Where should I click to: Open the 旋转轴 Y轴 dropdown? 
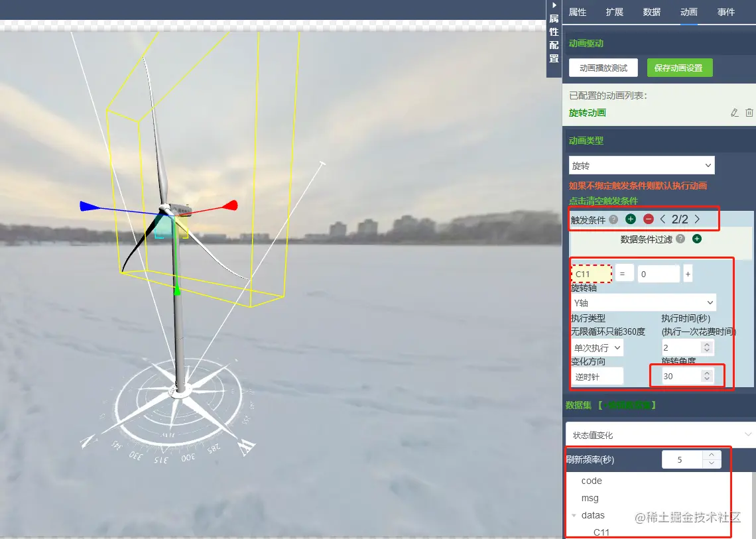point(643,303)
